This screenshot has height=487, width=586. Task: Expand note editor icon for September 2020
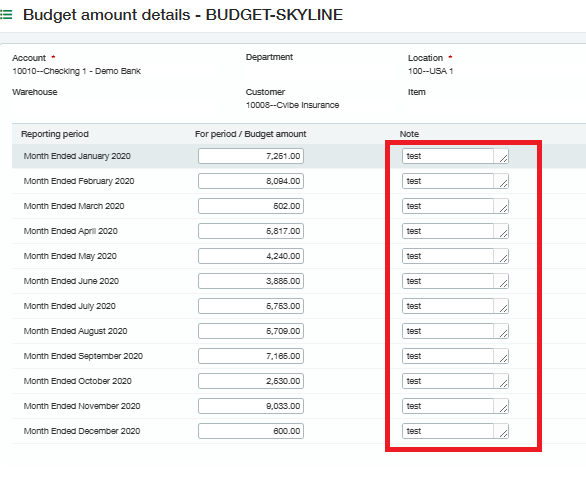click(x=501, y=356)
